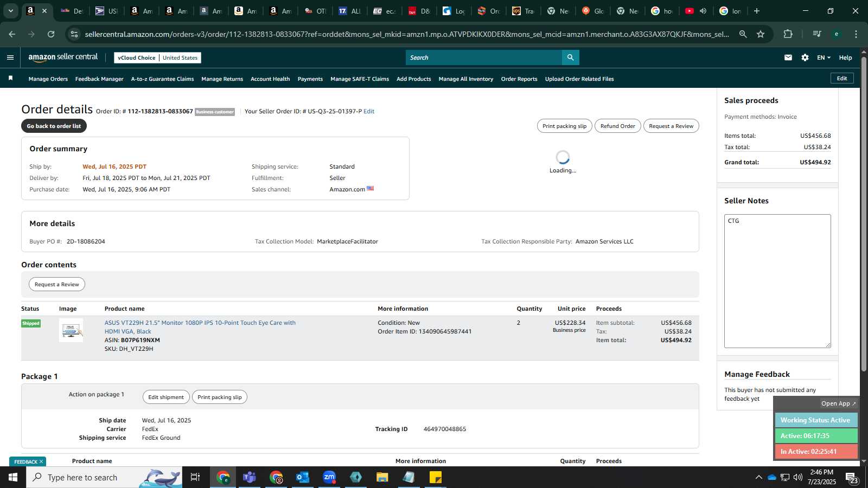Image resolution: width=868 pixels, height=488 pixels.
Task: Open Manage All Inventory
Action: coord(466,79)
